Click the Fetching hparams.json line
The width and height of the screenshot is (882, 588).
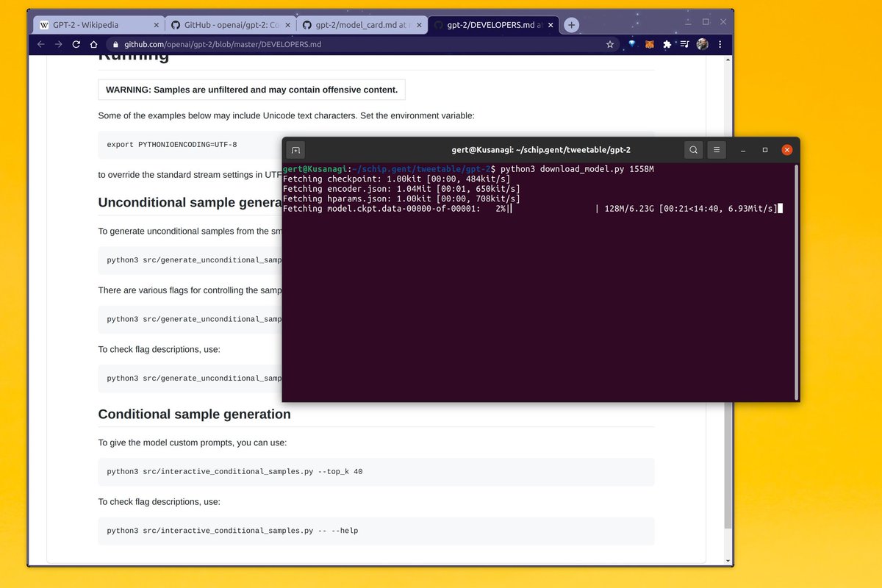401,198
